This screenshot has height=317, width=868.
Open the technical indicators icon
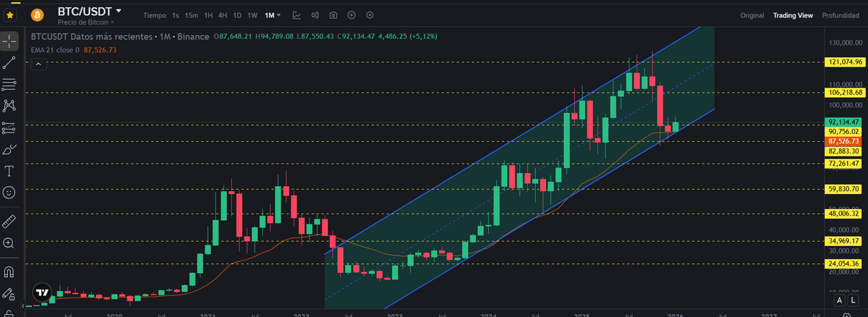point(297,15)
